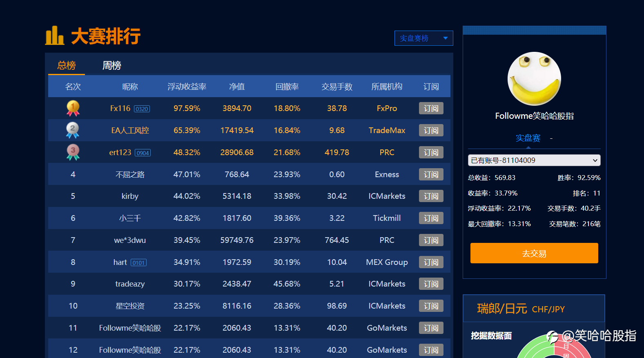Viewport: 644px width, 358px height.
Task: Click the 0320 badge next to Fx116
Action: coord(142,109)
